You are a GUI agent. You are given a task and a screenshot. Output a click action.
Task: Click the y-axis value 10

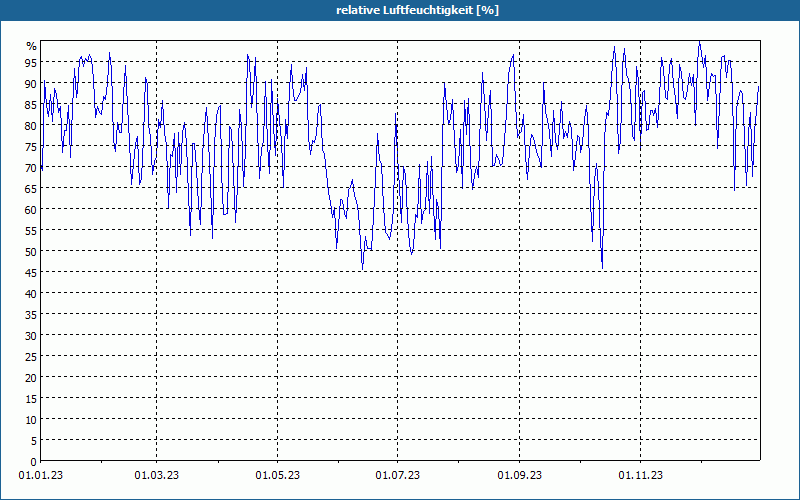[x=31, y=419]
